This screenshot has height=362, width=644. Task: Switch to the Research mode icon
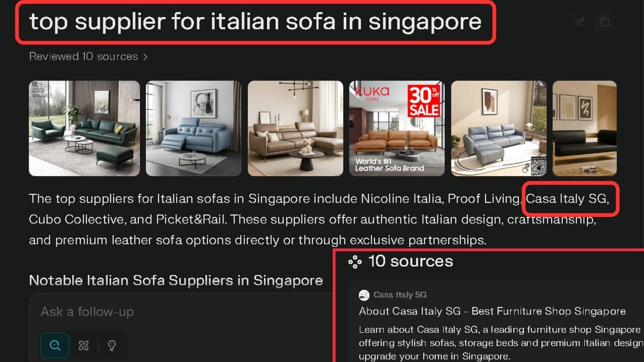[84, 345]
